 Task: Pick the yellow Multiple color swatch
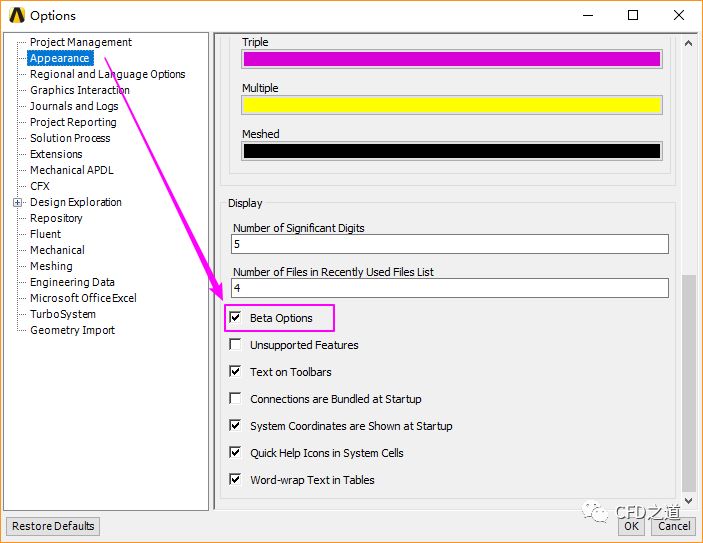coord(451,105)
